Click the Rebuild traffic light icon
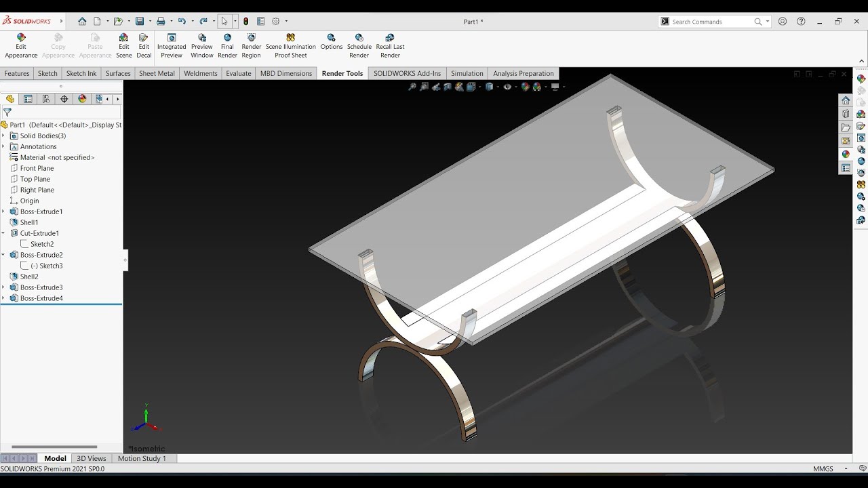Screen dimensions: 868x488 click(x=245, y=22)
